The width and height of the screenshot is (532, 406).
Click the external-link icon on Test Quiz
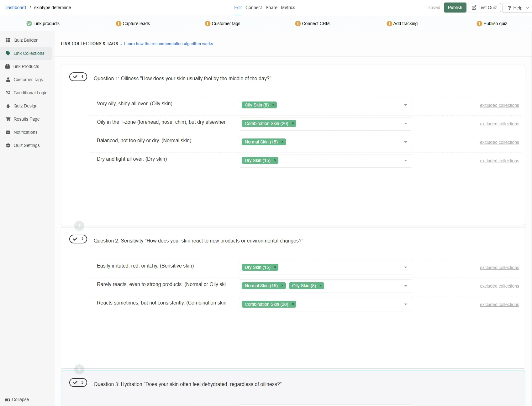474,8
